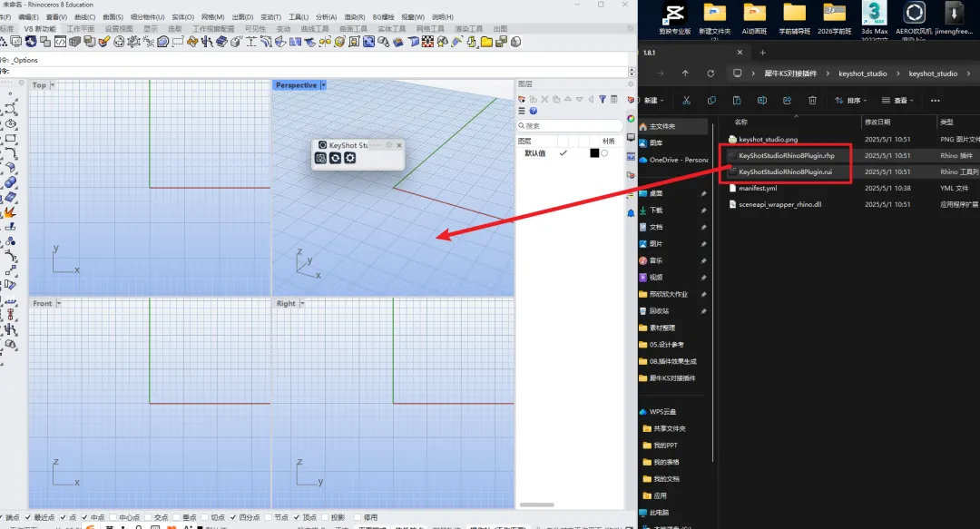Close the KeyShot Studio floating toolbar
Screen dimensions: 980x529
pos(399,145)
